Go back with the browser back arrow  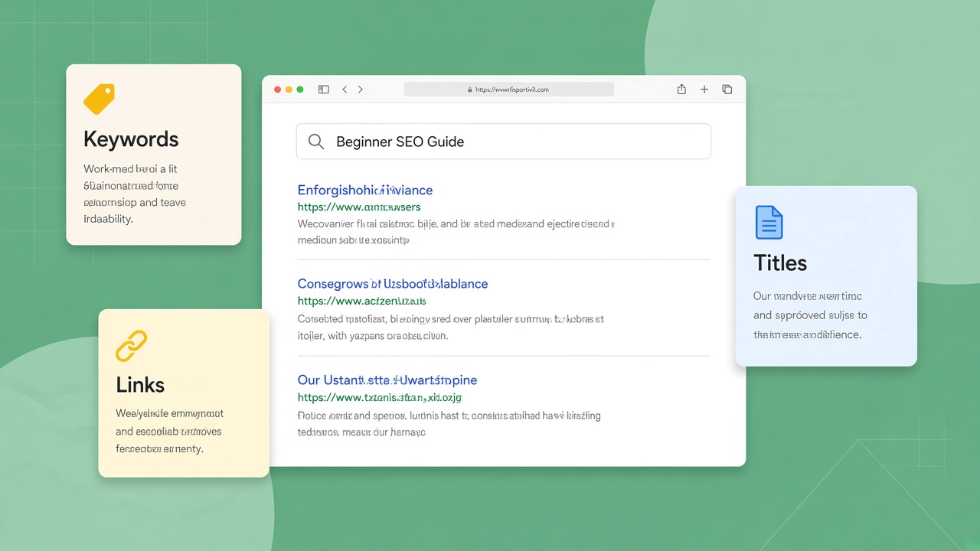tap(345, 90)
